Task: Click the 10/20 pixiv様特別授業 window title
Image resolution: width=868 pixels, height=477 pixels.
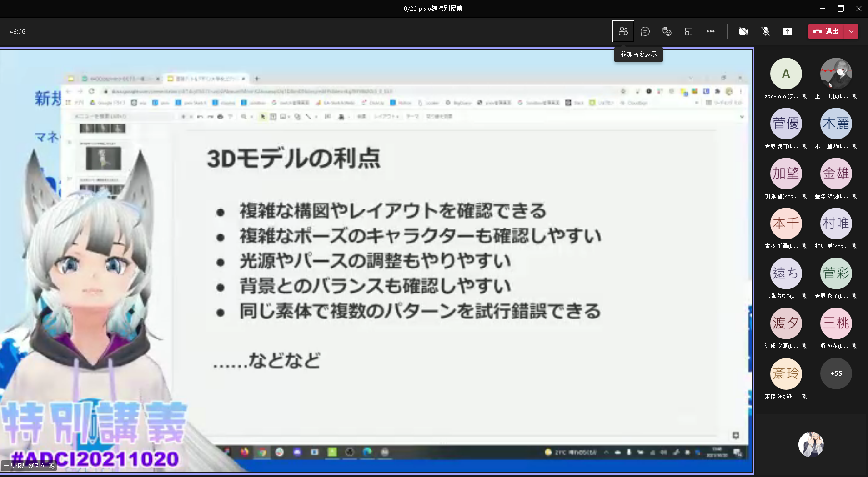Action: (x=431, y=9)
